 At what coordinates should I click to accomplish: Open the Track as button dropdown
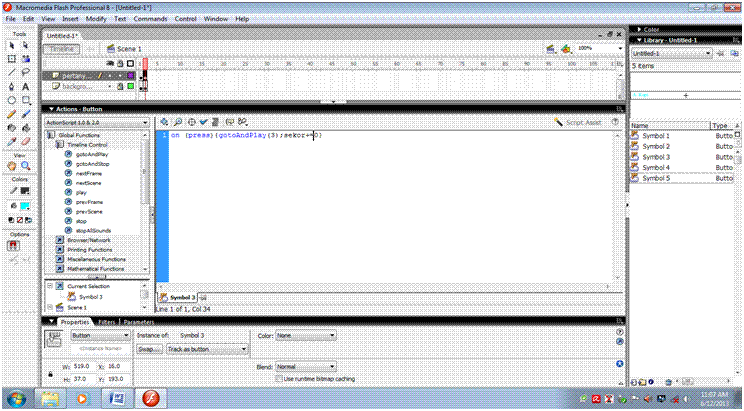pyautogui.click(x=207, y=349)
